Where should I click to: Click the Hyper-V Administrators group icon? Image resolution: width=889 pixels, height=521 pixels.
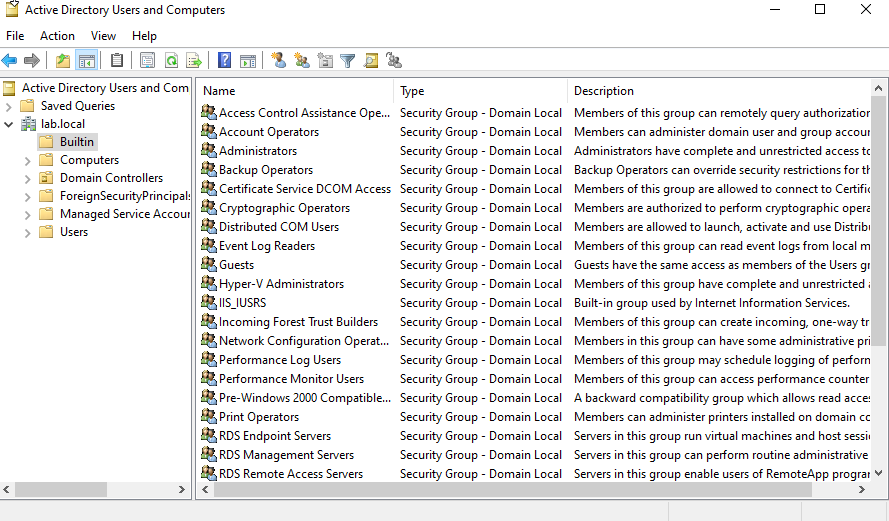[209, 283]
